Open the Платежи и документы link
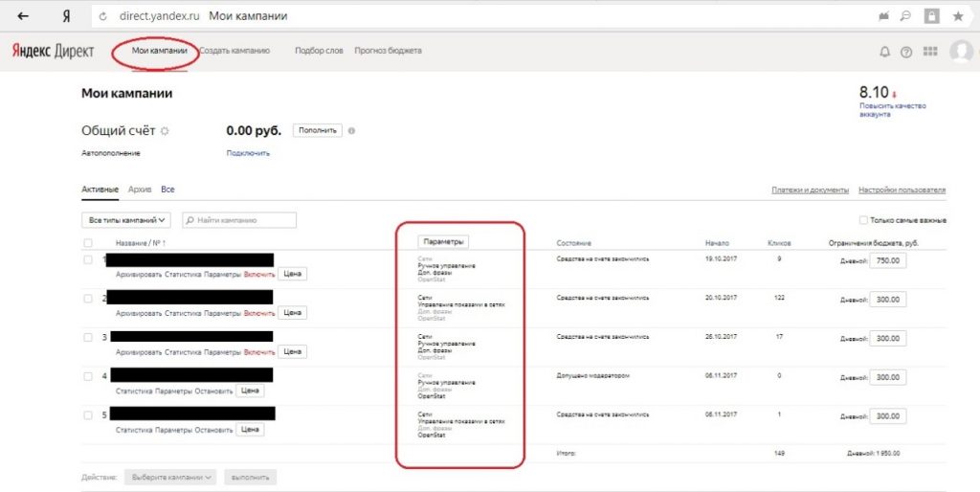This screenshot has height=492, width=980. (x=810, y=190)
